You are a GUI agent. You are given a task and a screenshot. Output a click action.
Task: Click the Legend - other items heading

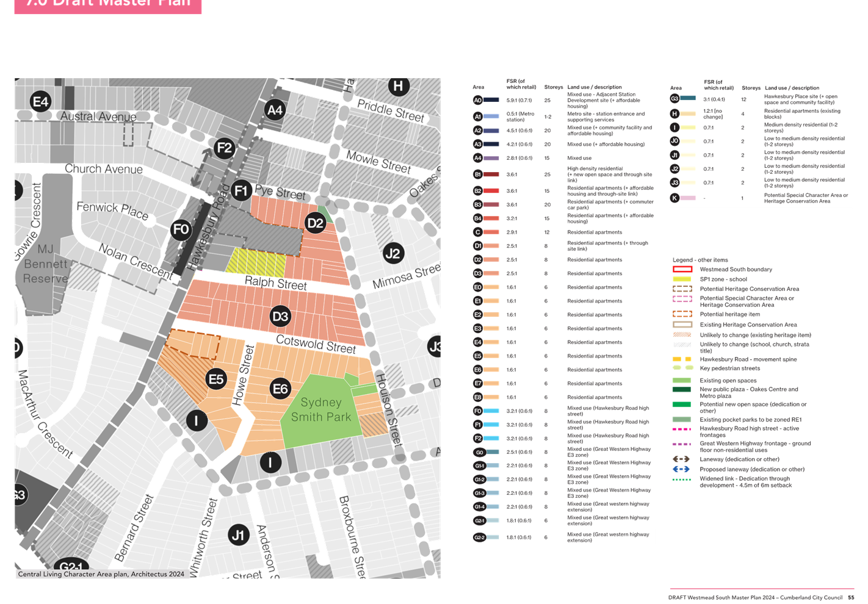point(700,260)
